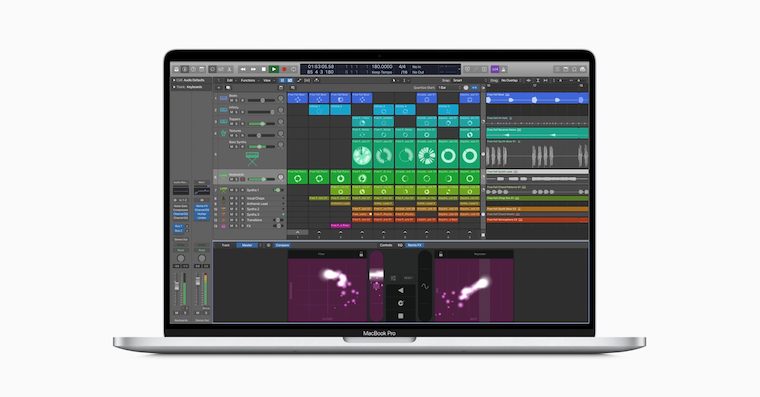Switch to the Master tab

(x=247, y=245)
